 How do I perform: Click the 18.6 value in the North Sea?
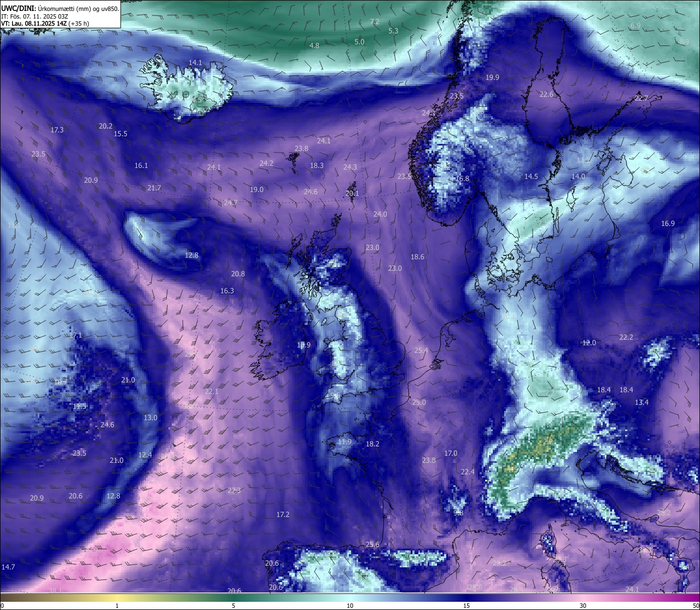(x=417, y=257)
